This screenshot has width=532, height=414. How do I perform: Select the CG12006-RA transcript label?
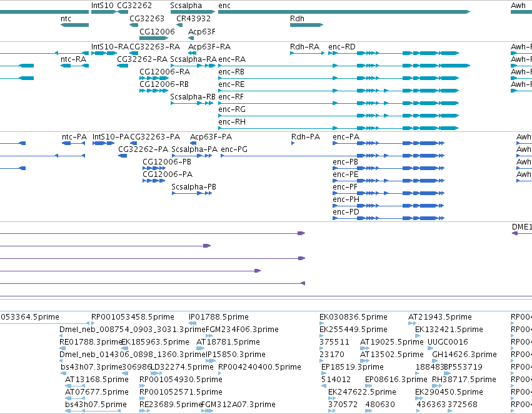pyautogui.click(x=164, y=71)
